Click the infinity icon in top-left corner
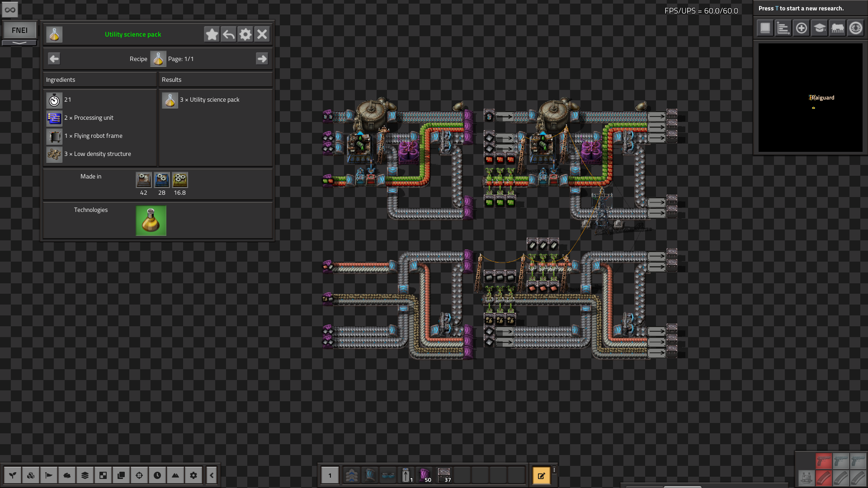The height and width of the screenshot is (488, 868). [x=10, y=9]
